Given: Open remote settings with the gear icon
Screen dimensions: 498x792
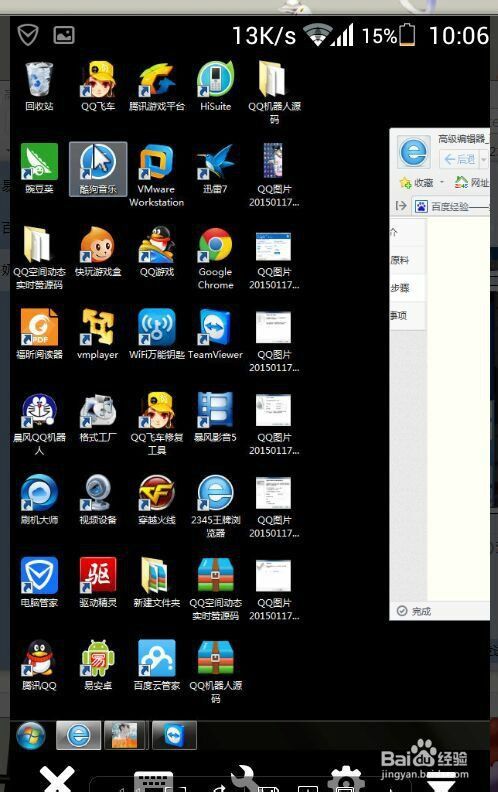Looking at the screenshot, I should [345, 779].
